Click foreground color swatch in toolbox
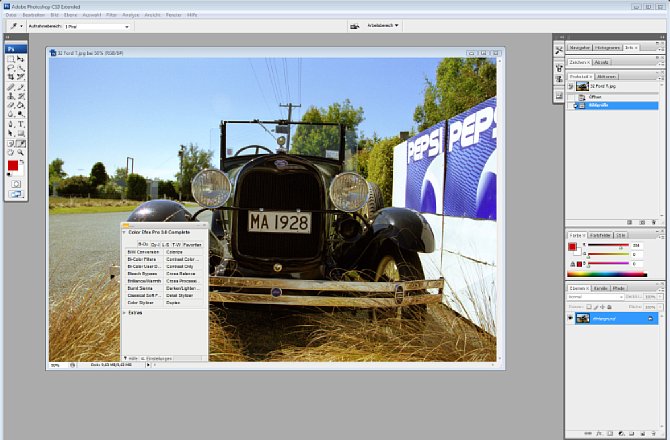Screen dimensions: 670x440 [x=13, y=166]
